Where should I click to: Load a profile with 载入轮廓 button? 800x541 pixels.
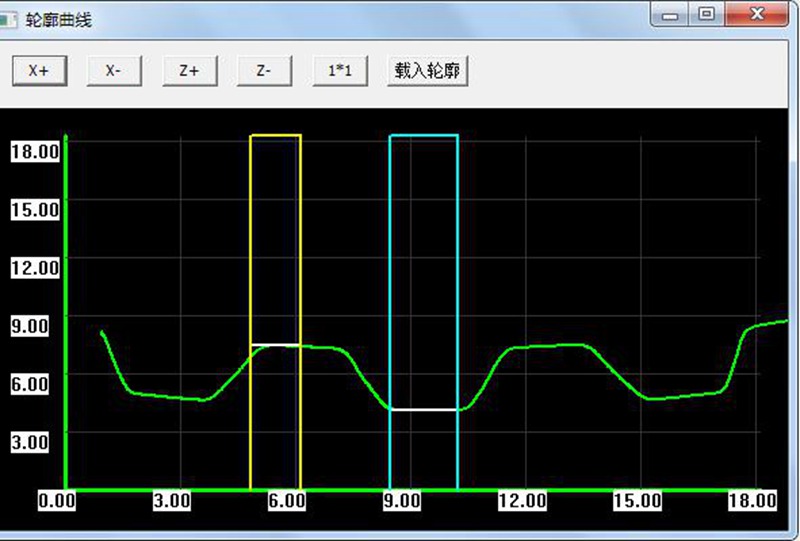point(428,70)
